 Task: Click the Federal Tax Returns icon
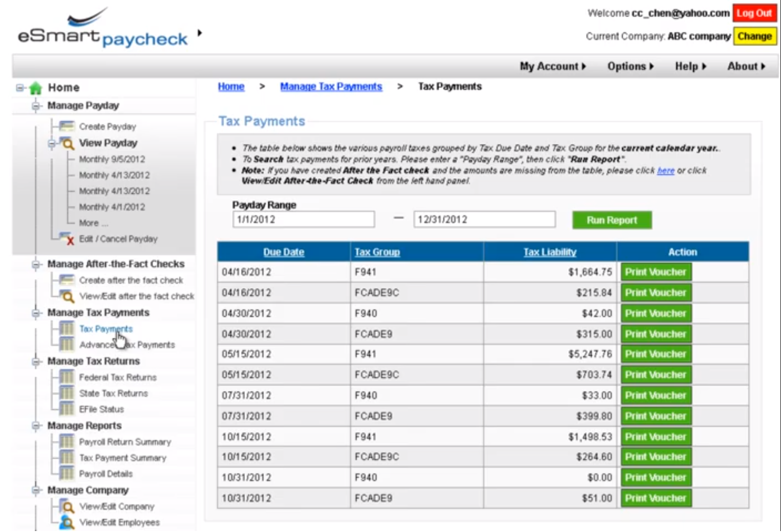click(67, 377)
